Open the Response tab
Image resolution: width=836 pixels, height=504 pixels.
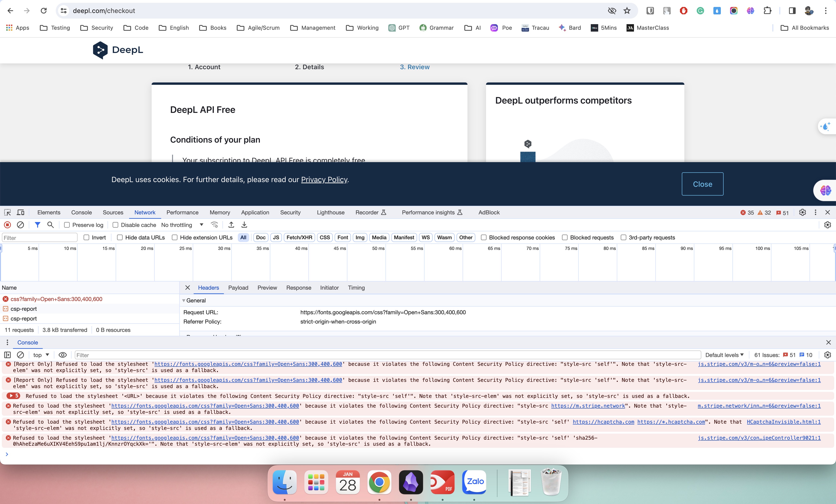tap(299, 288)
